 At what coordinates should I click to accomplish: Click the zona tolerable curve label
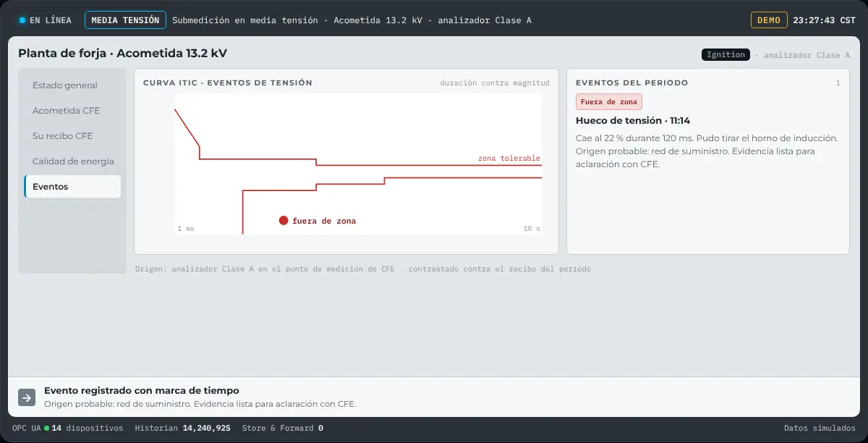(509, 158)
